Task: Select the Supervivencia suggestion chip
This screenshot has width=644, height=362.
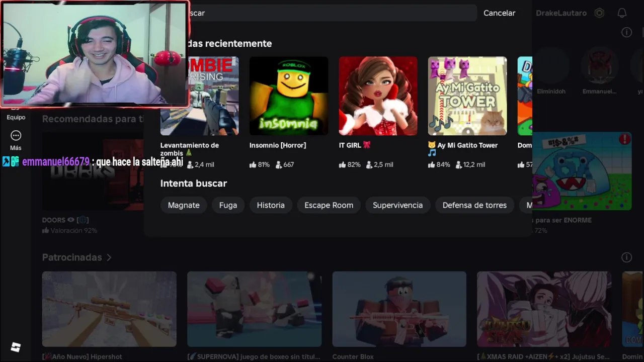Action: 397,205
